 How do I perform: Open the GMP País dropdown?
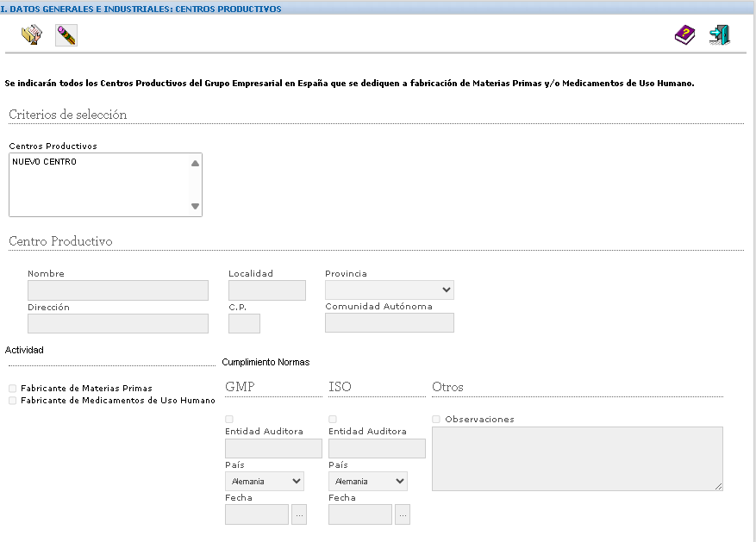point(265,481)
